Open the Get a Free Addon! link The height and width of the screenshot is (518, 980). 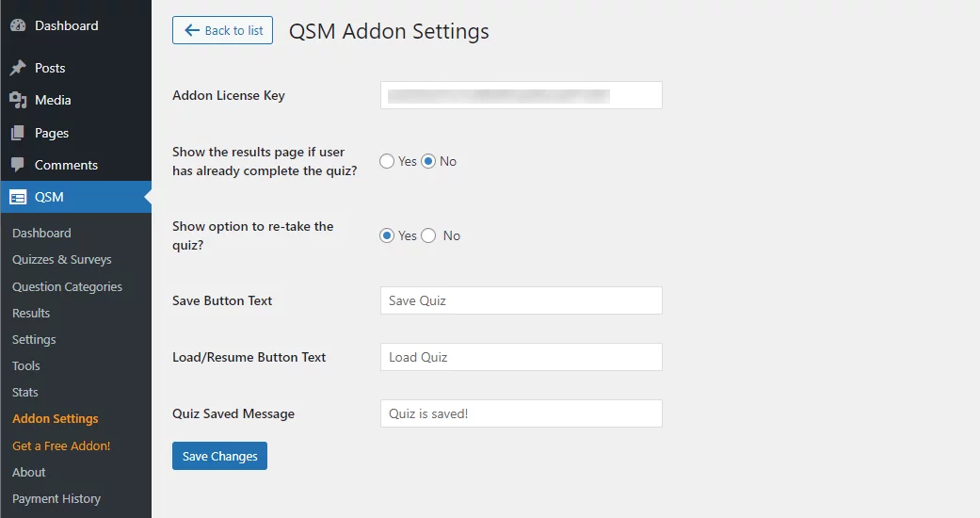[x=61, y=445]
